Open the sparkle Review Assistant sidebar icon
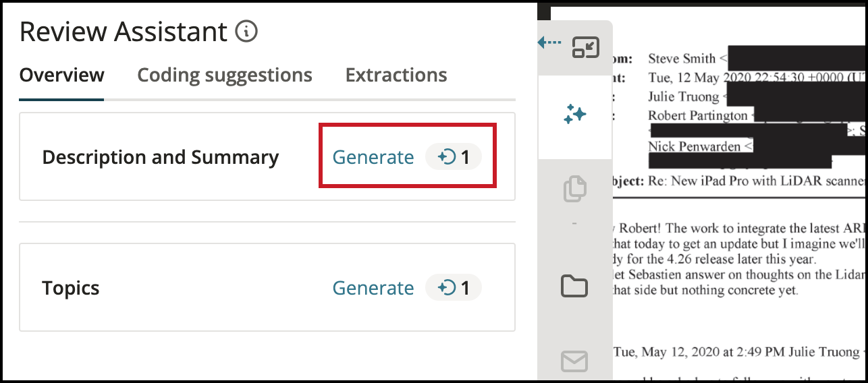Viewport: 868px width, 383px height. pos(574,115)
